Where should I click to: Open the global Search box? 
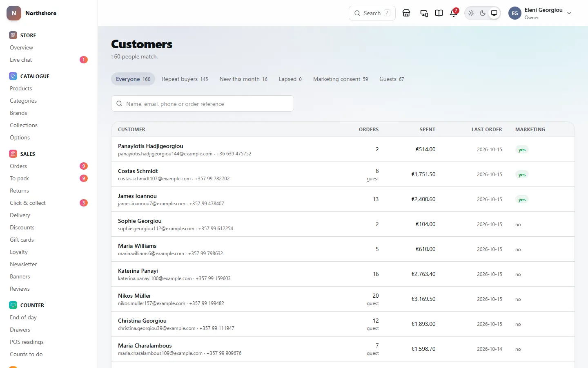pyautogui.click(x=372, y=13)
